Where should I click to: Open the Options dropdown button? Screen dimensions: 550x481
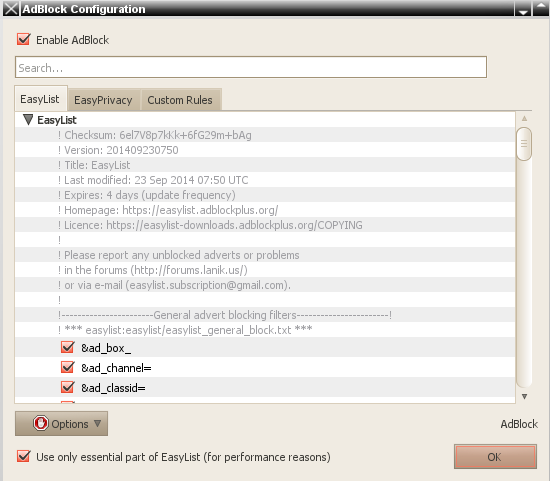tap(61, 423)
